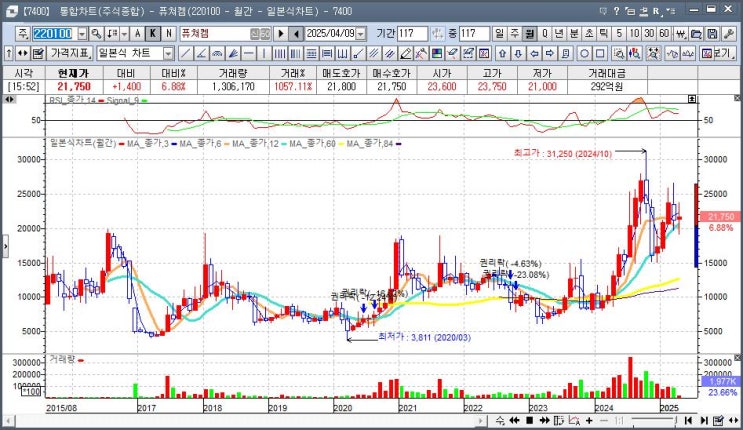The image size is (743, 430).
Task: Click the right arrow marker tool
Action: click(x=550, y=53)
